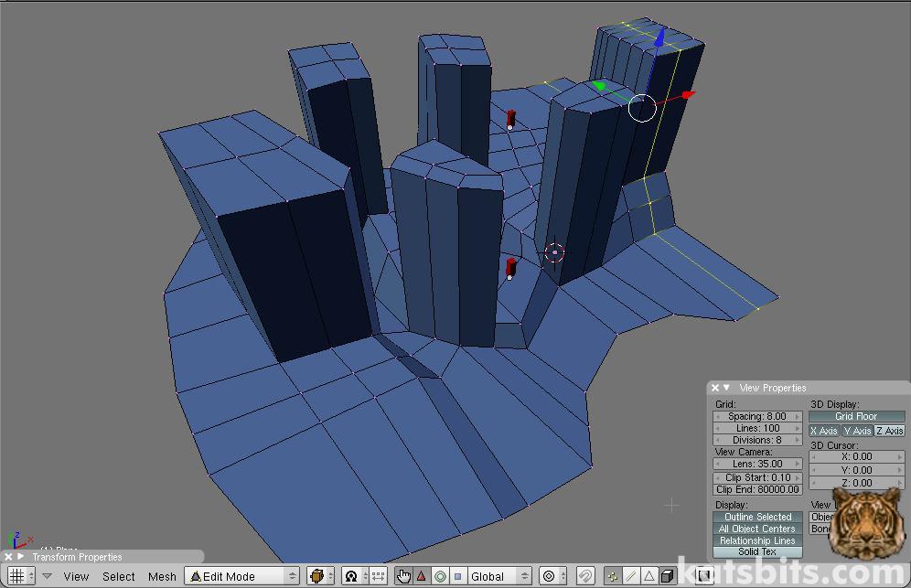Open the Mesh menu
This screenshot has height=588, width=911.
click(x=162, y=576)
